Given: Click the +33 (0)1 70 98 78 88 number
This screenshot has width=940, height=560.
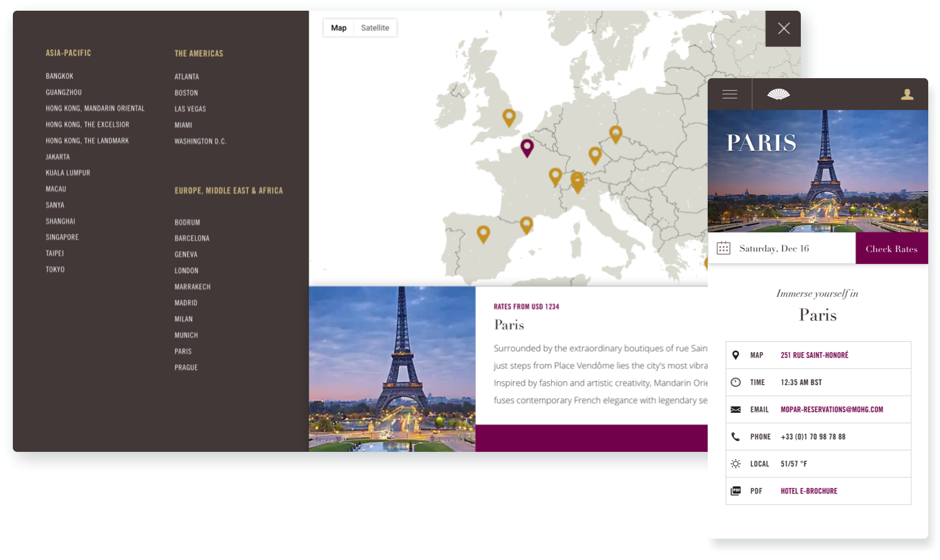Looking at the screenshot, I should (x=813, y=437).
